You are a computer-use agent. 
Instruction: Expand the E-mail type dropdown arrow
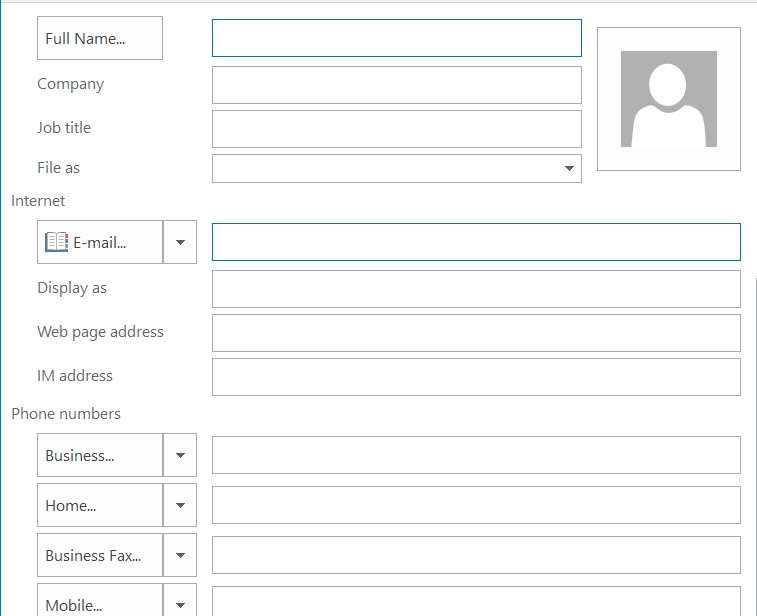180,242
